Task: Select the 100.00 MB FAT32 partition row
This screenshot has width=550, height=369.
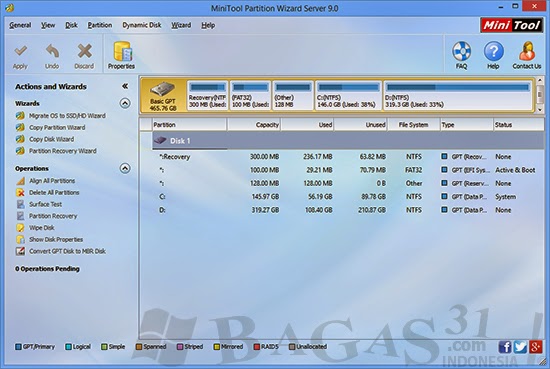Action: coord(348,170)
